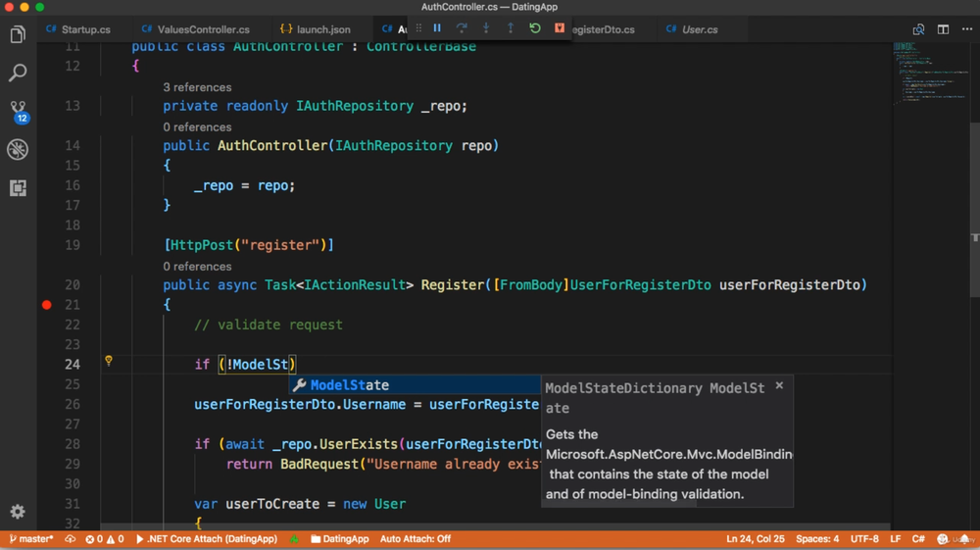Screen dimensions: 980x550
Task: Click the lightbulb quick-fix on line 24
Action: click(109, 361)
